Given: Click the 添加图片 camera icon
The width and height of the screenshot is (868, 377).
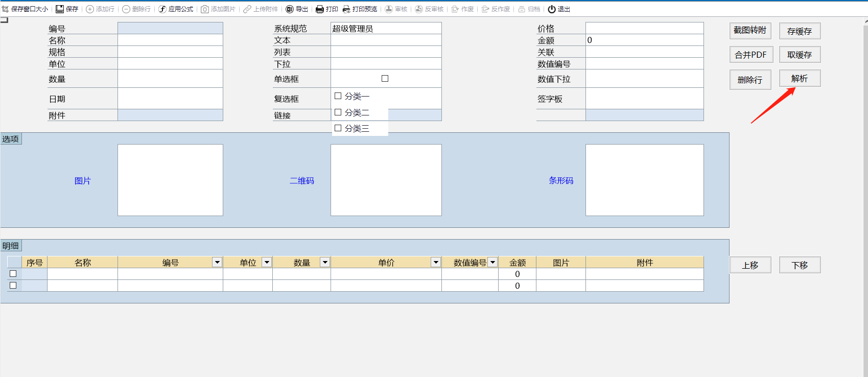Looking at the screenshot, I should (205, 9).
